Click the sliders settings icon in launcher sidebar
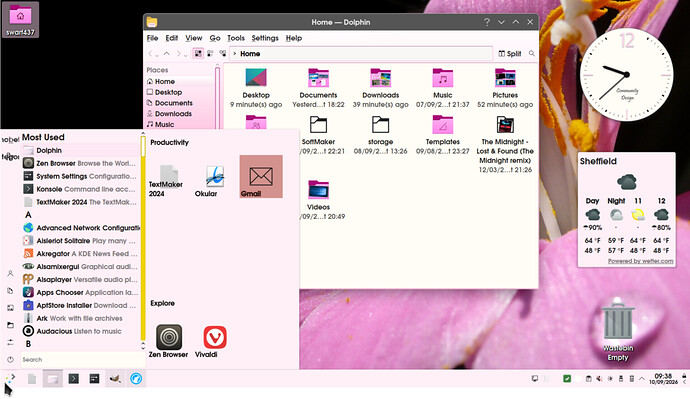The image size is (690, 399). [11, 342]
